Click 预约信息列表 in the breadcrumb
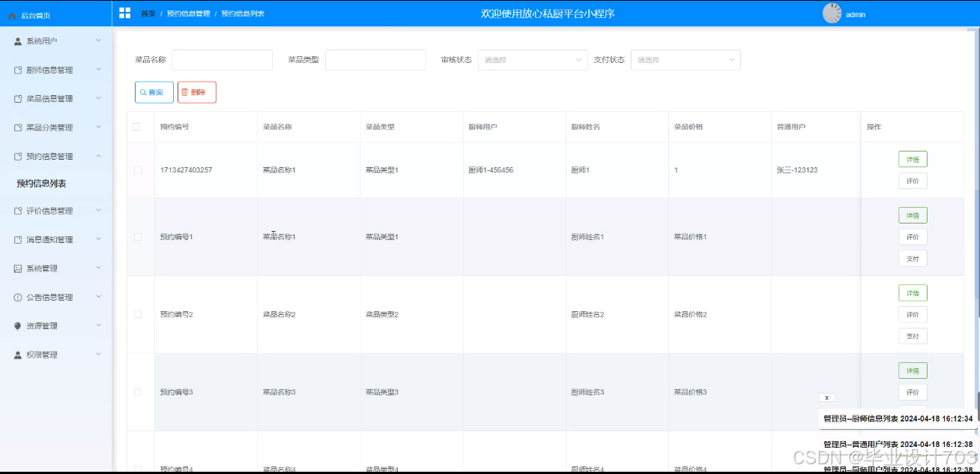 click(243, 13)
